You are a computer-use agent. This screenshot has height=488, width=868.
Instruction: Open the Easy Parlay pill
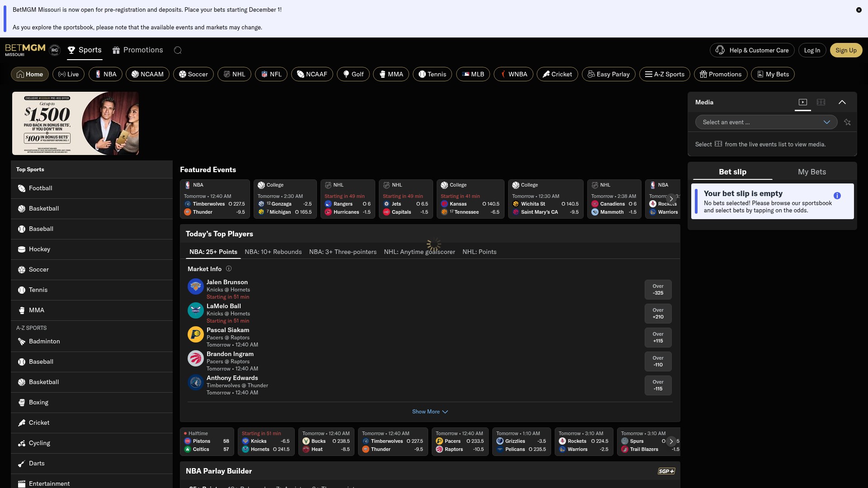(609, 74)
